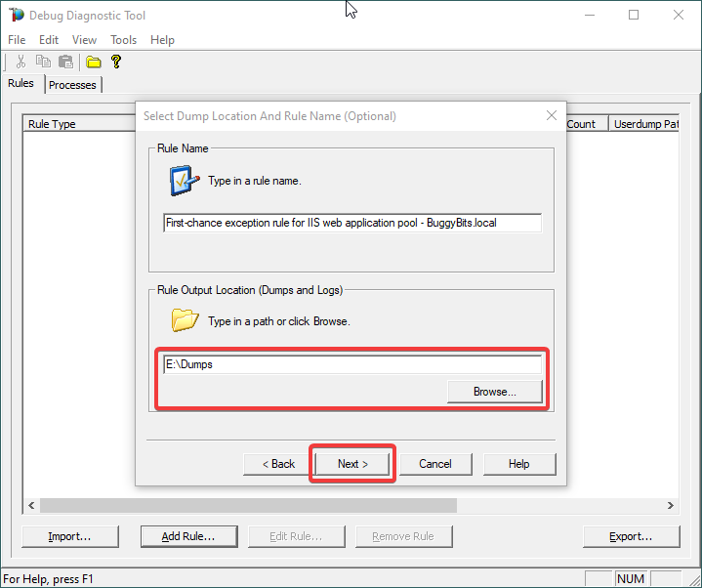Click into the rule name text field
The height and width of the screenshot is (588, 702).
pyautogui.click(x=351, y=223)
